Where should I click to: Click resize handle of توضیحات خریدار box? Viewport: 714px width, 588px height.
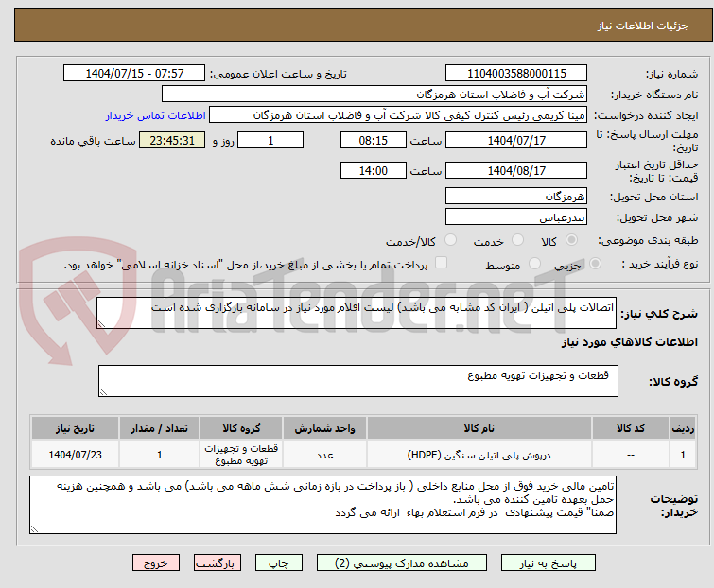(x=34, y=528)
